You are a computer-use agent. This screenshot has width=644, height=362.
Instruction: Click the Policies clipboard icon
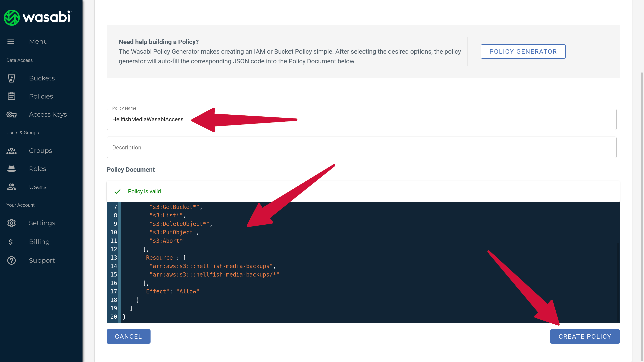pos(11,96)
